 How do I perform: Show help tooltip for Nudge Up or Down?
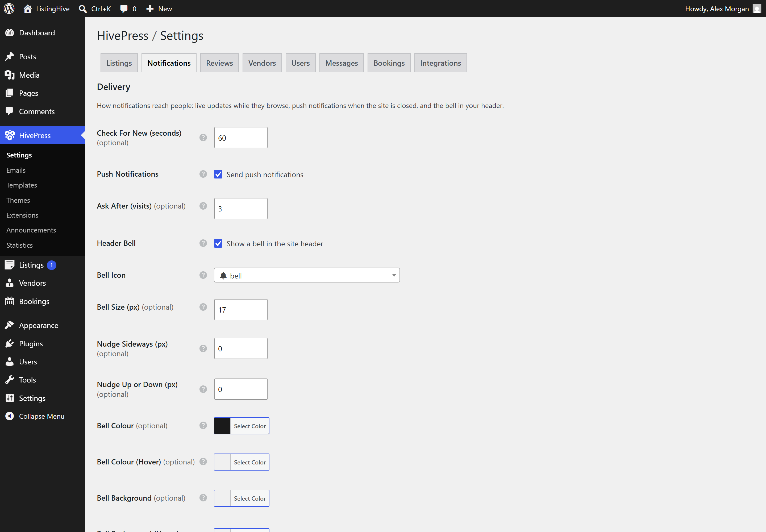203,389
